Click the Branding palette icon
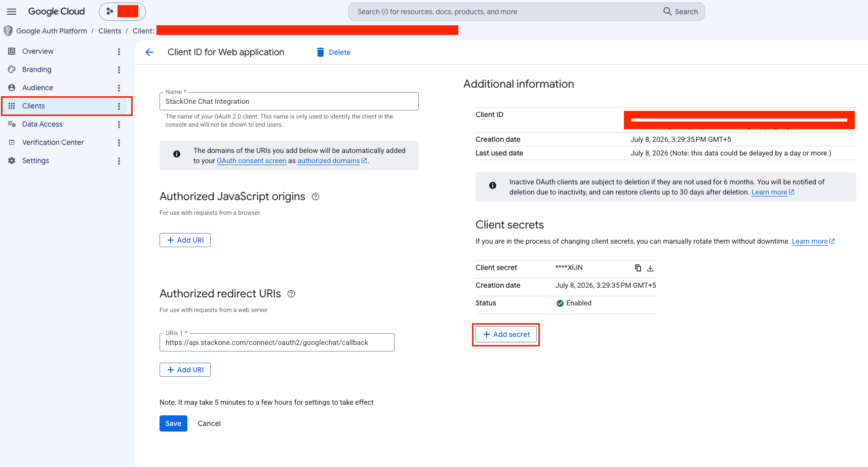 (x=12, y=69)
